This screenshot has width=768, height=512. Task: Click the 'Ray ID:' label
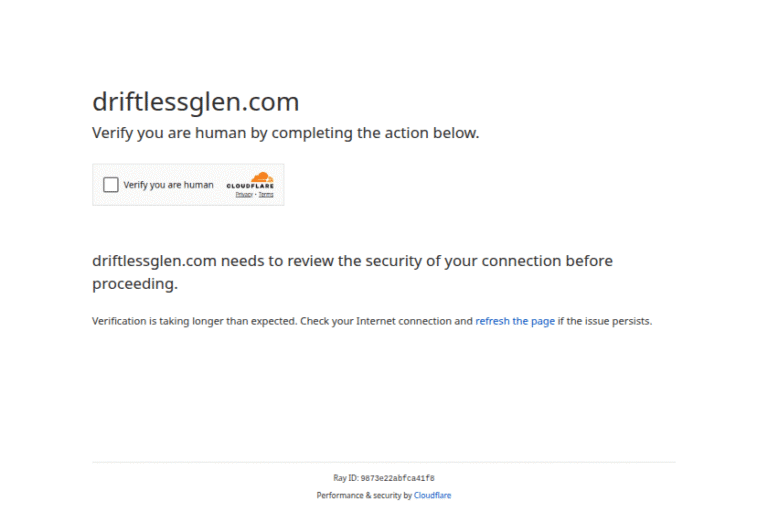click(346, 478)
